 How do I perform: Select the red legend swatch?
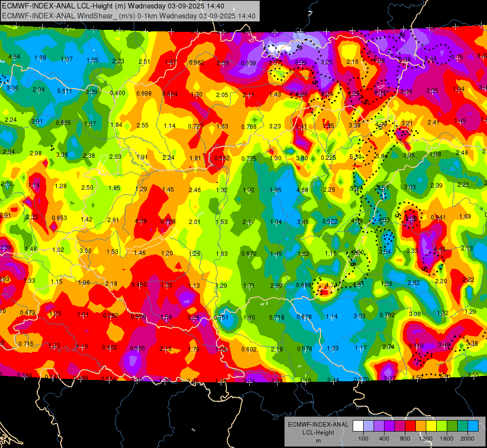pyautogui.click(x=410, y=426)
